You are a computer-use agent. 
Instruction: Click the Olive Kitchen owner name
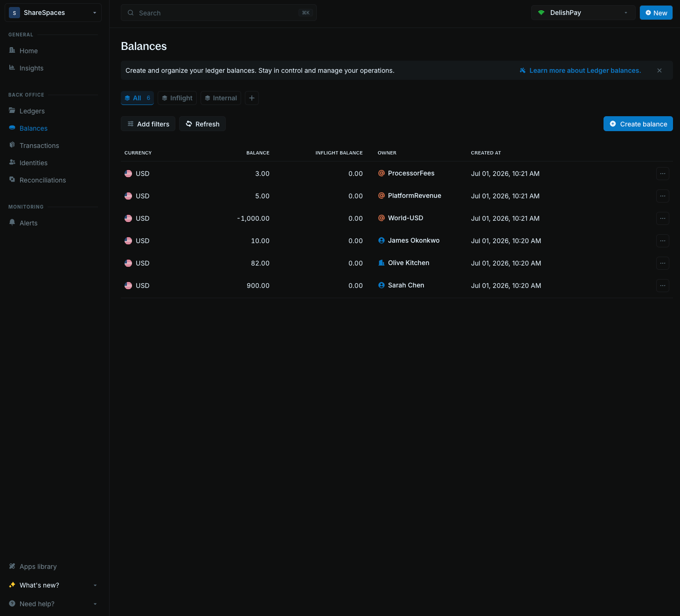point(409,263)
